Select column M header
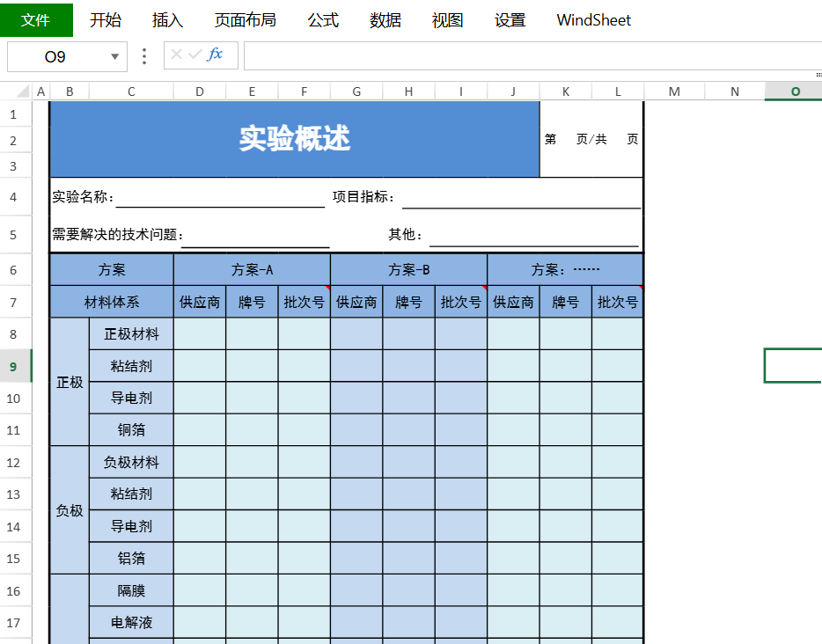 click(x=674, y=91)
